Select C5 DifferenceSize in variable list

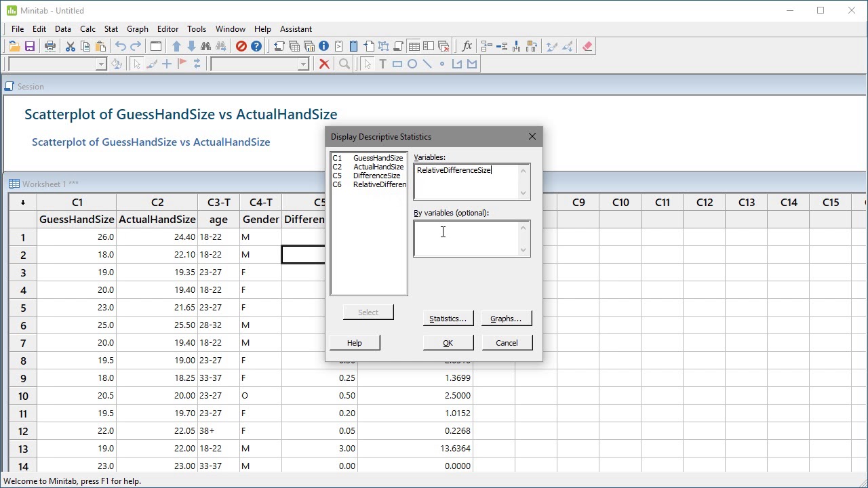pyautogui.click(x=368, y=176)
